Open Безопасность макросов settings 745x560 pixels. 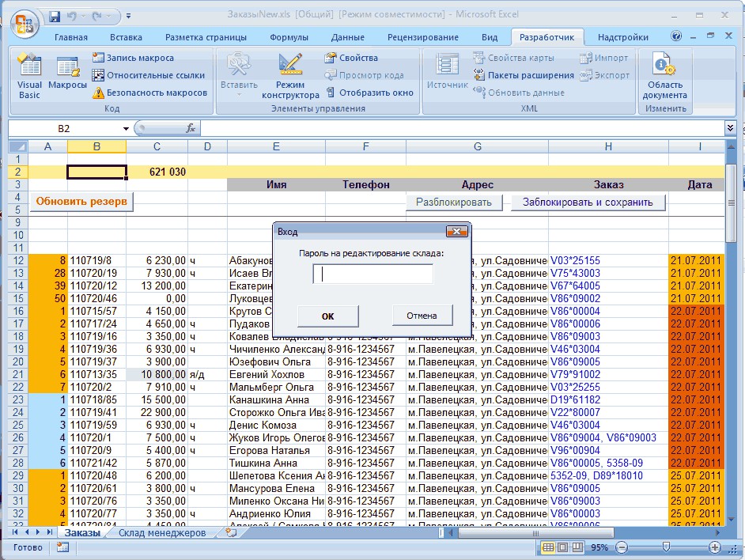click(x=149, y=93)
